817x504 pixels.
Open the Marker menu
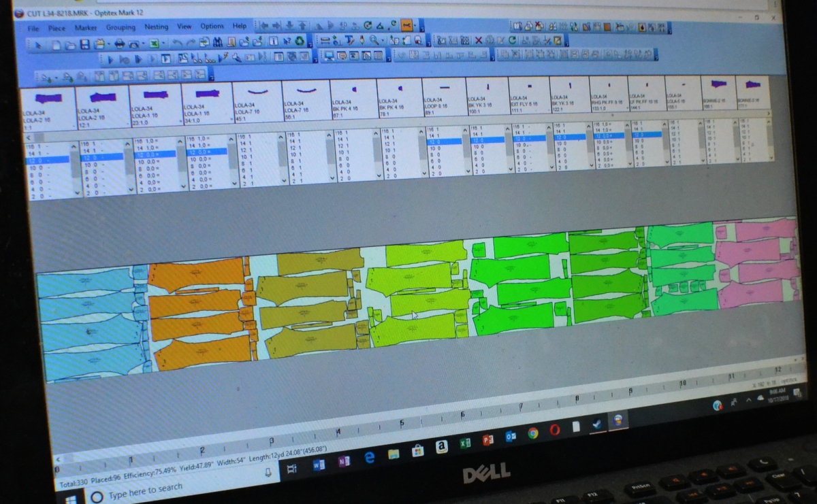click(86, 29)
